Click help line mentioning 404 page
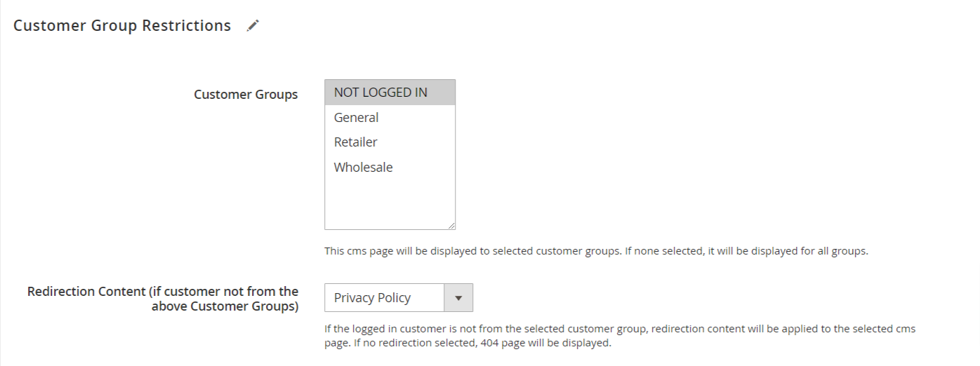 [x=468, y=344]
